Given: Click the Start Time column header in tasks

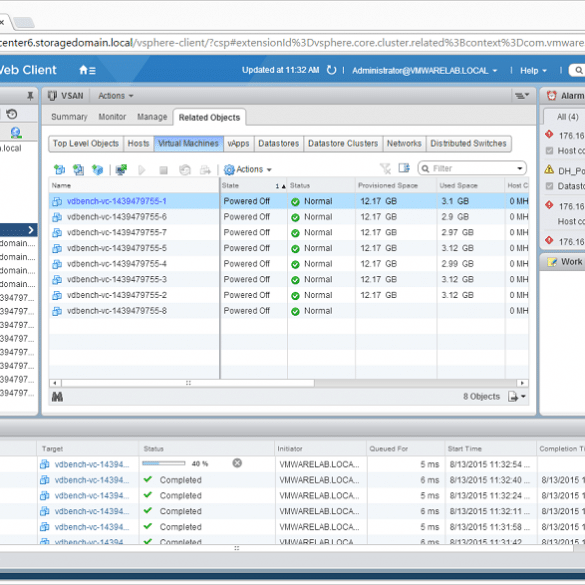Looking at the screenshot, I should coord(490,448).
